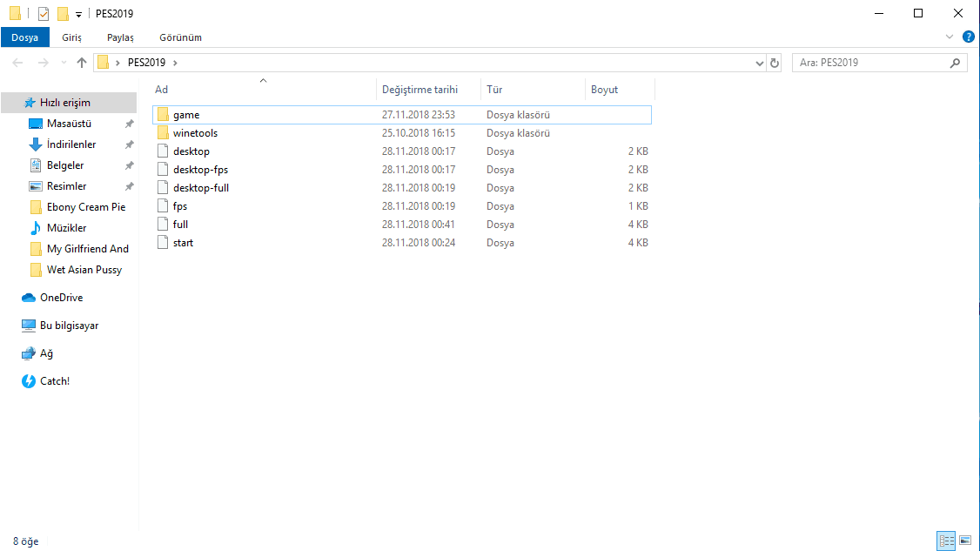Image resolution: width=980 pixels, height=551 pixels.
Task: Switch to large icons view layout
Action: tap(965, 541)
